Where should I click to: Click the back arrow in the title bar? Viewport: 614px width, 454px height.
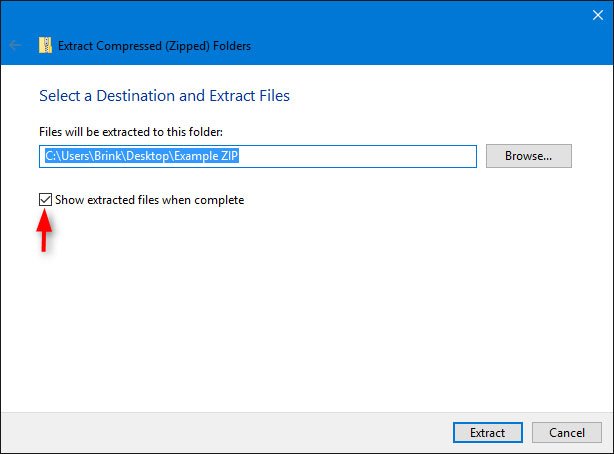15,45
